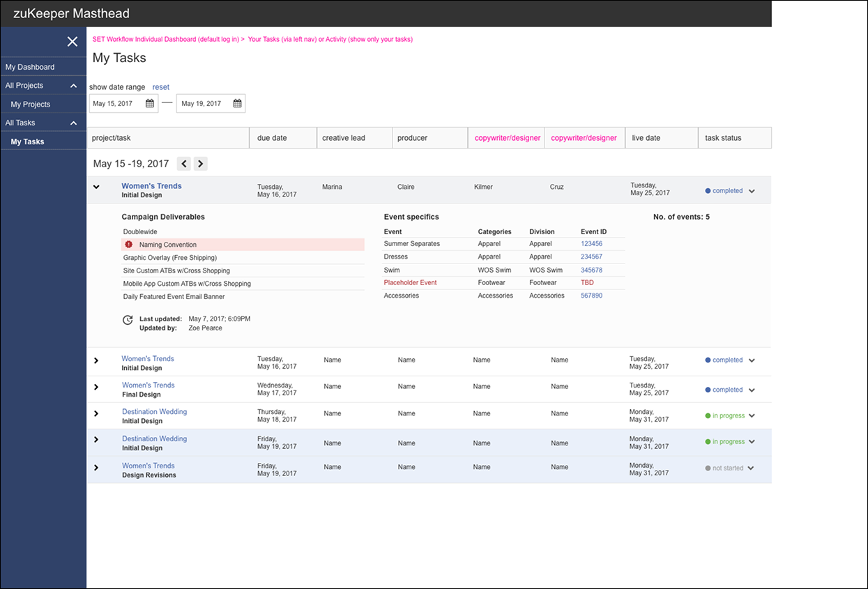
Task: Select All Tasks in the sidebar
Action: (20, 123)
